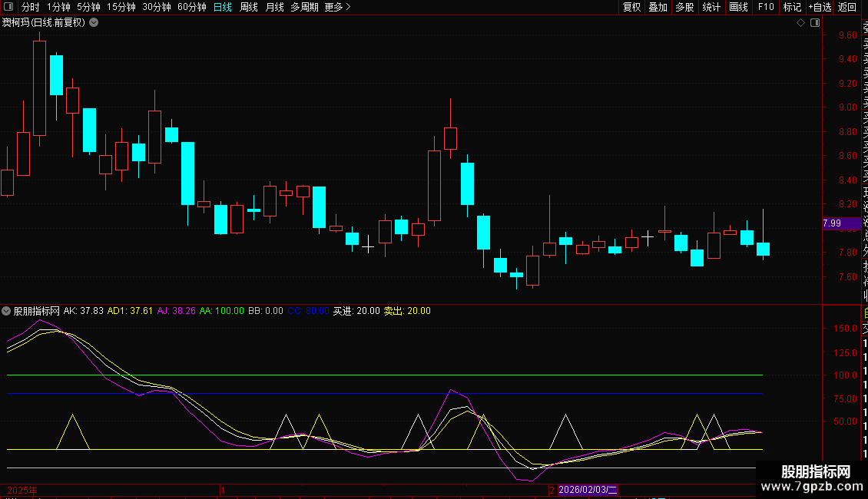Switch to the 分时 intraday tab

click(x=30, y=7)
